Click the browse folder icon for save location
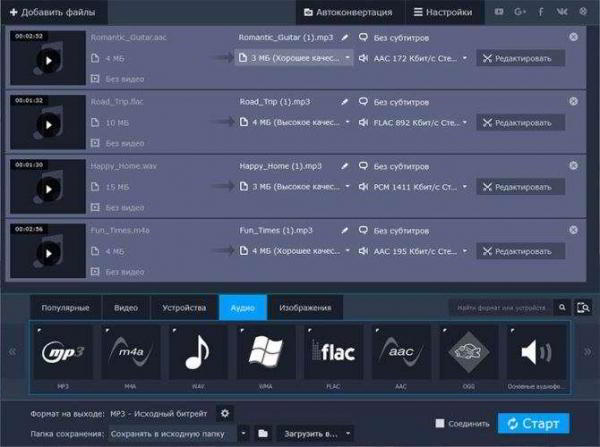 point(263,433)
